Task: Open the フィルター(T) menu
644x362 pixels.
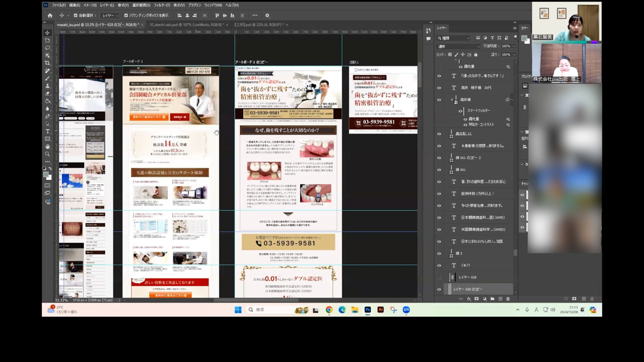Action: [x=161, y=5]
